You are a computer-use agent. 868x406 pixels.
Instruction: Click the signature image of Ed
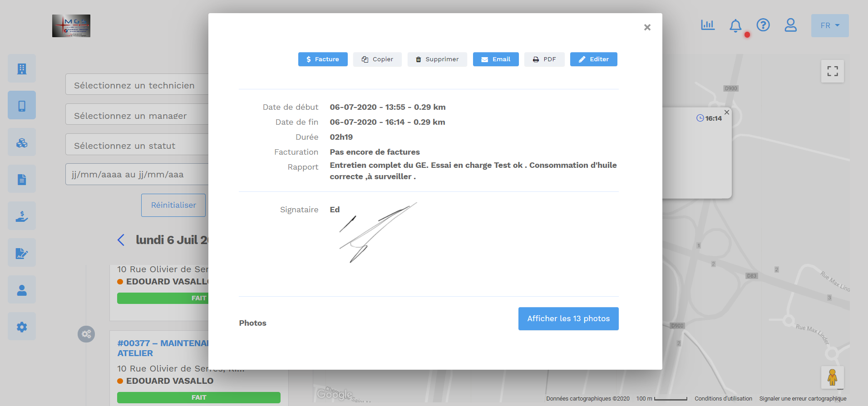(x=378, y=232)
